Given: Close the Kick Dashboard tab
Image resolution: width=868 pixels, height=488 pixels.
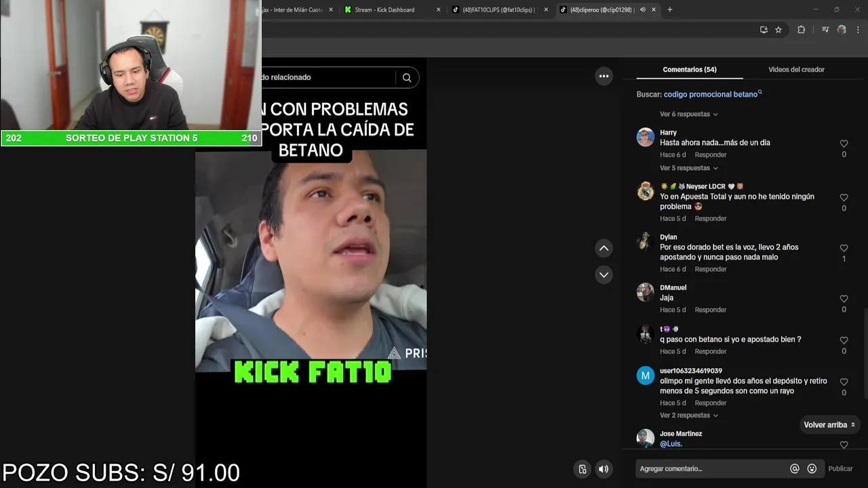Looking at the screenshot, I should [x=438, y=9].
